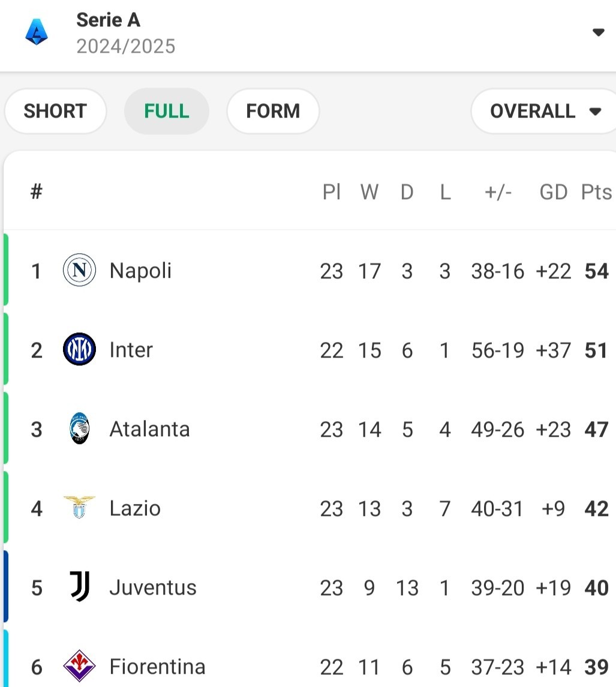Open the OVERALL filter dropdown

(543, 111)
